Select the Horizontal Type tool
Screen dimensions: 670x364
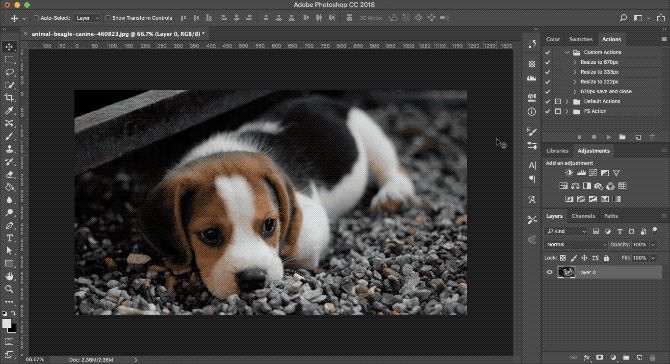[9, 238]
